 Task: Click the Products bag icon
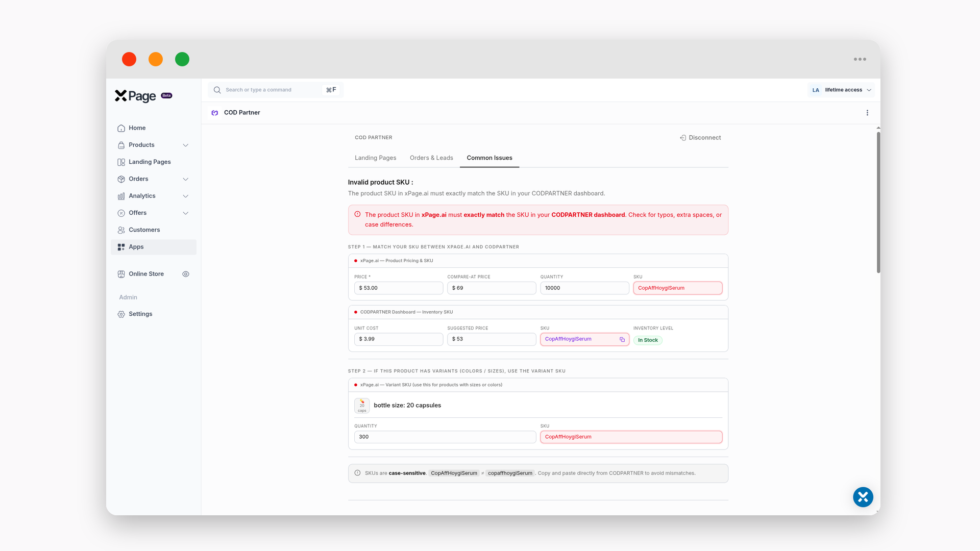point(121,145)
